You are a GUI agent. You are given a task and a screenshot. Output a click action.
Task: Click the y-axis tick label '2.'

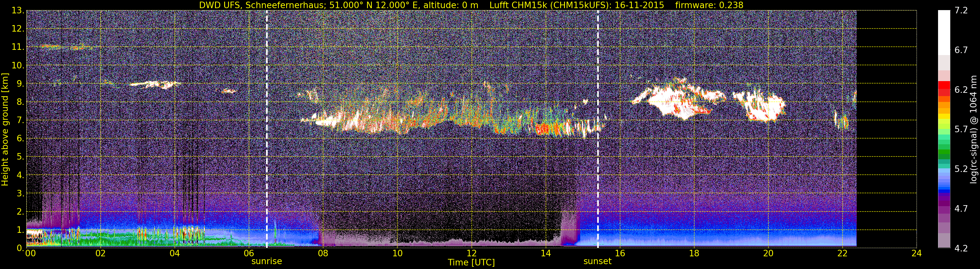pos(20,212)
